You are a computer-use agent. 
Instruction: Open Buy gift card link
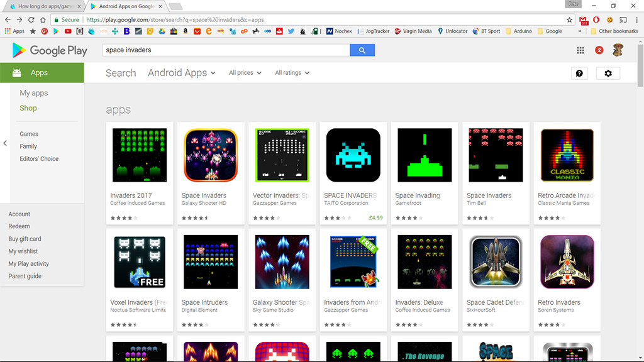pyautogui.click(x=25, y=238)
